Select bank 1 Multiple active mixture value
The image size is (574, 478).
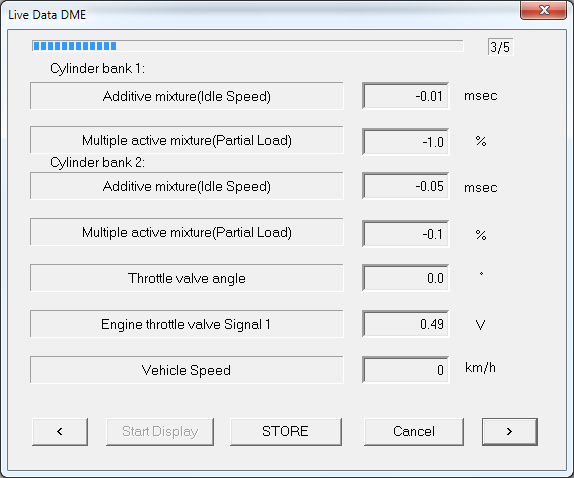click(405, 142)
